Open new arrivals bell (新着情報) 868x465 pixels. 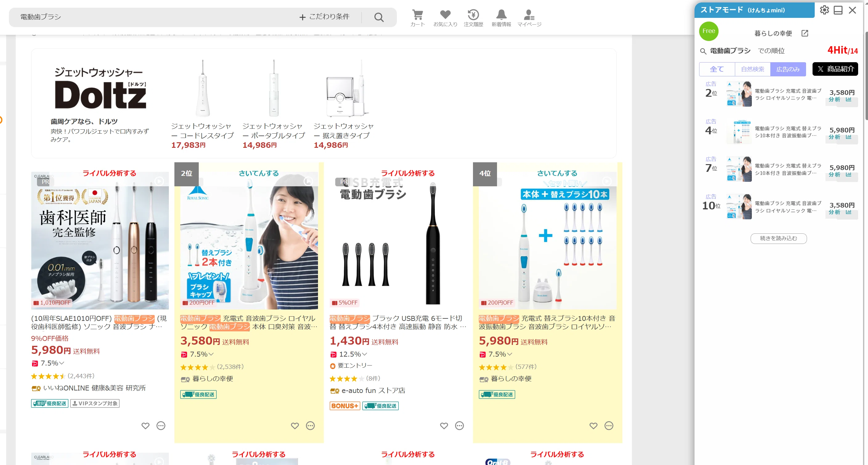click(x=501, y=18)
